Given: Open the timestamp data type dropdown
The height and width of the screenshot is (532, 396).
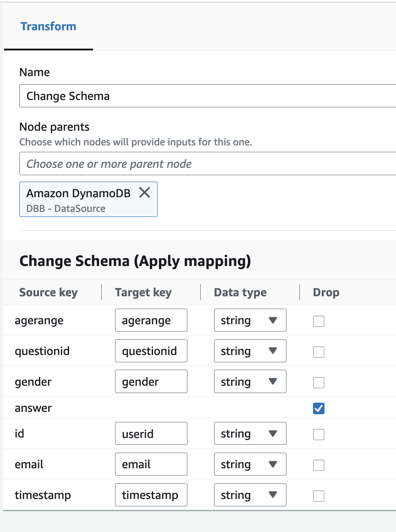Looking at the screenshot, I should [250, 495].
